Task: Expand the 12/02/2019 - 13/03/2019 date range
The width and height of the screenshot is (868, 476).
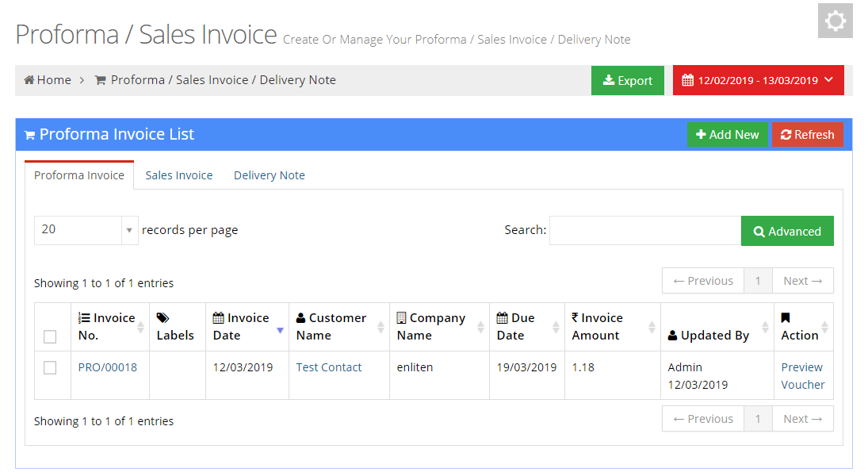Action: pos(759,80)
